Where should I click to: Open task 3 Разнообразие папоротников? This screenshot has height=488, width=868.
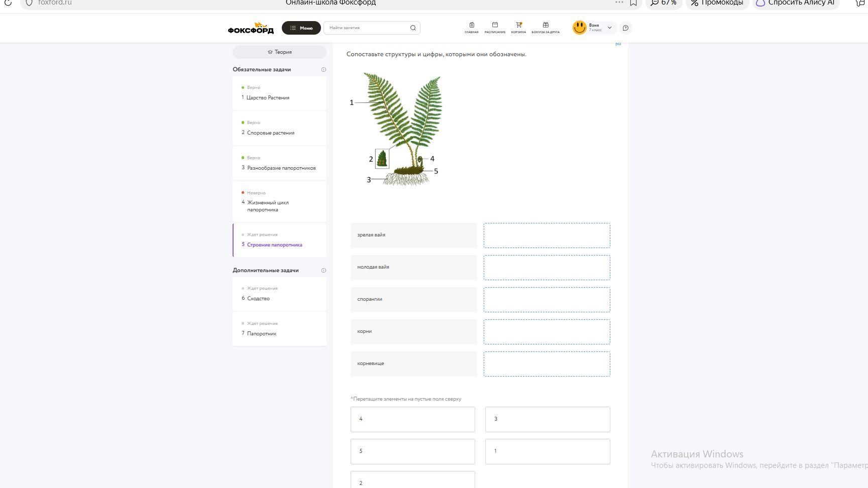[x=279, y=163]
